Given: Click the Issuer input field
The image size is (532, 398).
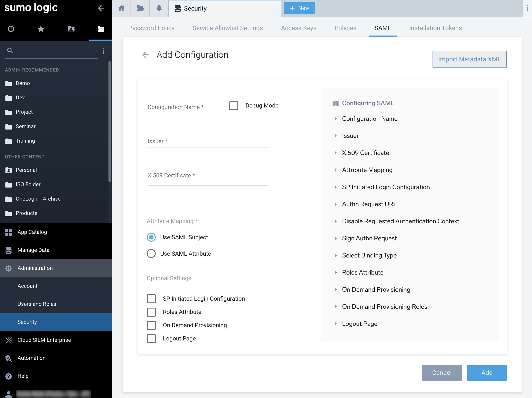Looking at the screenshot, I should point(207,141).
